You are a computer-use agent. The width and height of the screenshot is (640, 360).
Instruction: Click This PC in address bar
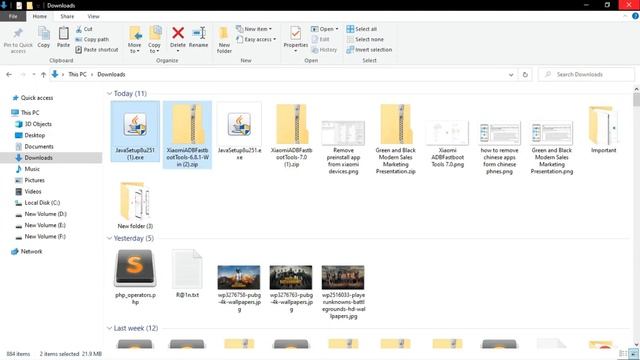(x=77, y=74)
